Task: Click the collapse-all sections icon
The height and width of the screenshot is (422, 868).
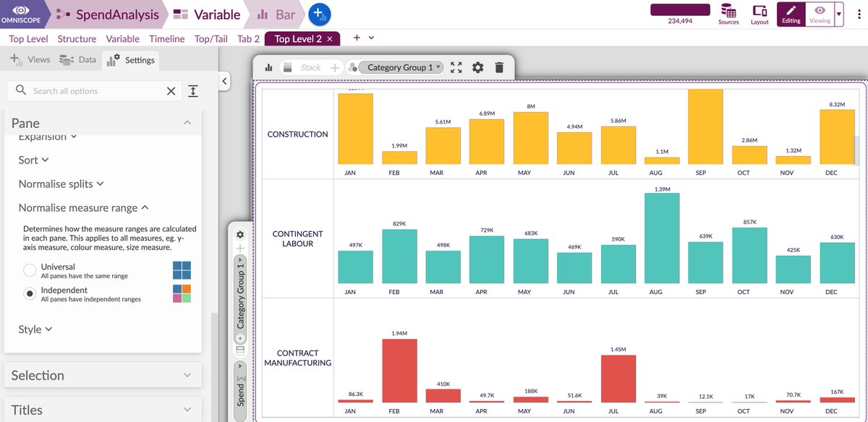Action: pyautogui.click(x=193, y=91)
